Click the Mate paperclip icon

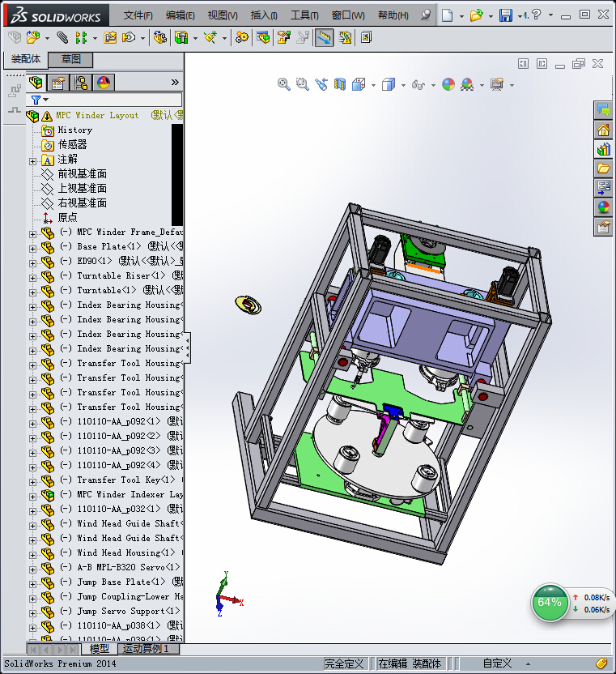pos(62,38)
